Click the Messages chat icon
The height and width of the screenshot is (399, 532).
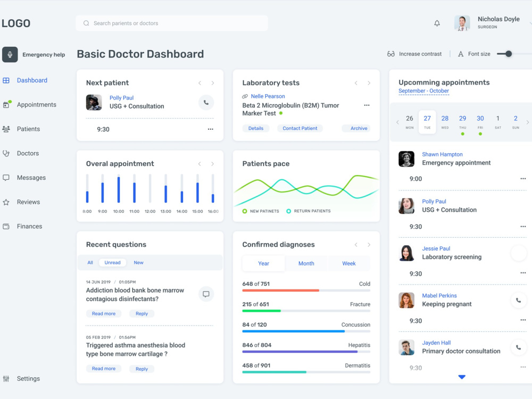click(6, 178)
